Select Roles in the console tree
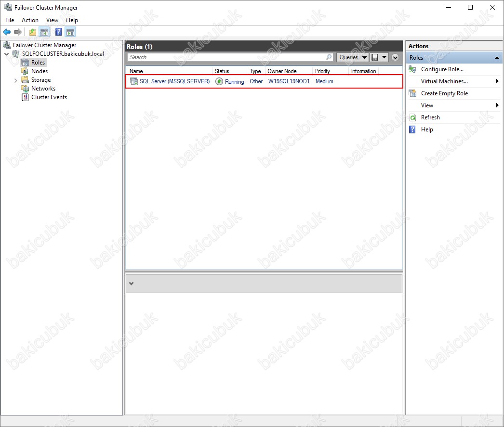 click(x=38, y=62)
